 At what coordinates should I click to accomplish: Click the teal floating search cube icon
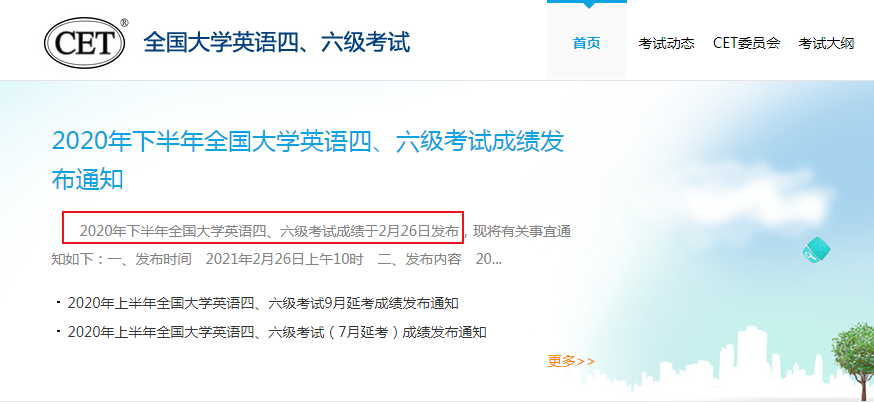tap(817, 249)
